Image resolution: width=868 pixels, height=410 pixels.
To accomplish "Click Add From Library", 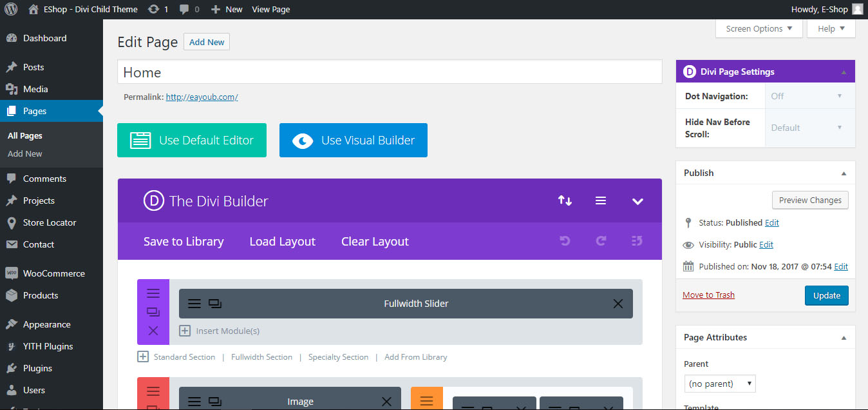I will pos(416,356).
